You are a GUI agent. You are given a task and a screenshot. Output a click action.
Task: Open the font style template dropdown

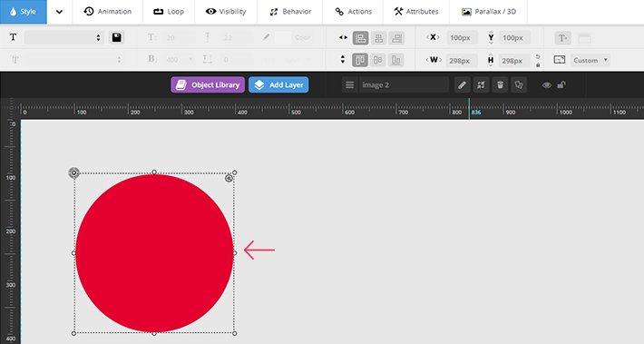(64, 37)
